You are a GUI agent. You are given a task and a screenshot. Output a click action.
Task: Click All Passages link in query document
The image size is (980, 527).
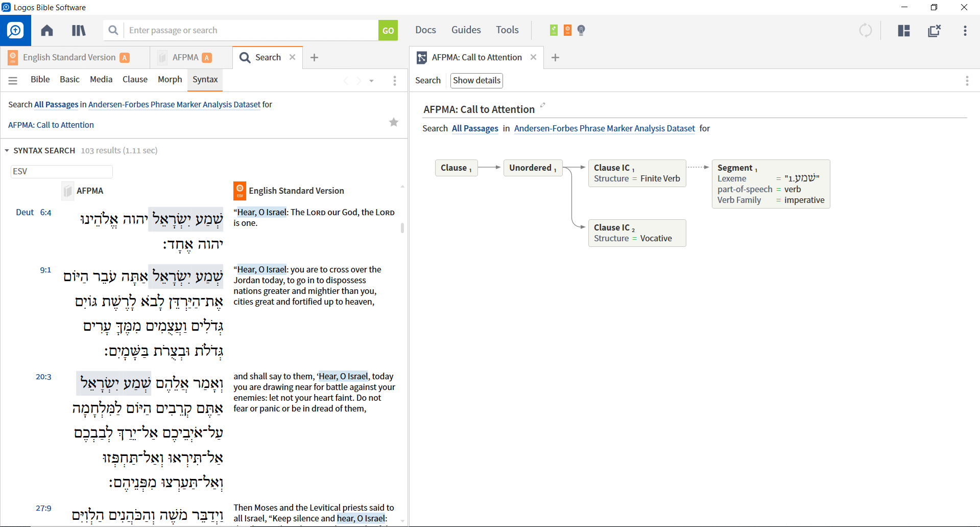pyautogui.click(x=475, y=128)
